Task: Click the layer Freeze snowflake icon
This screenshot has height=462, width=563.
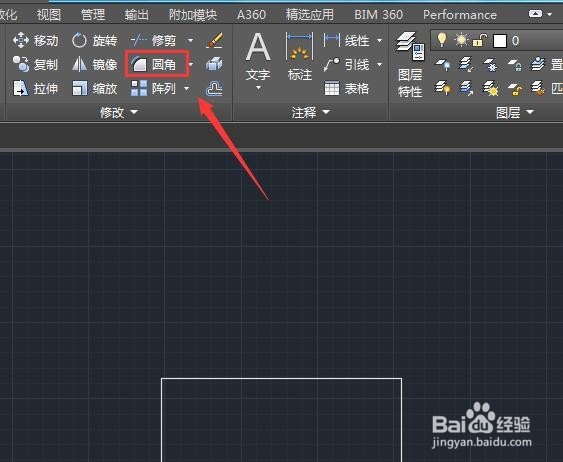Action: [490, 65]
